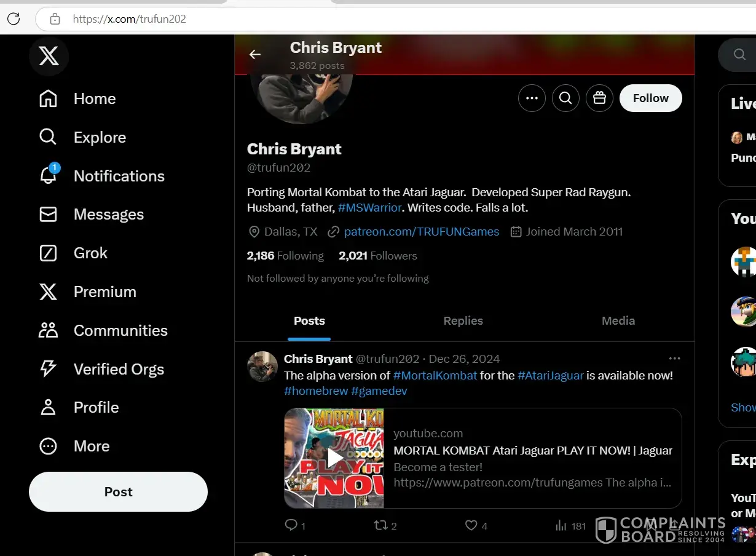Open profile more options ellipsis button
756x556 pixels.
pyautogui.click(x=532, y=98)
